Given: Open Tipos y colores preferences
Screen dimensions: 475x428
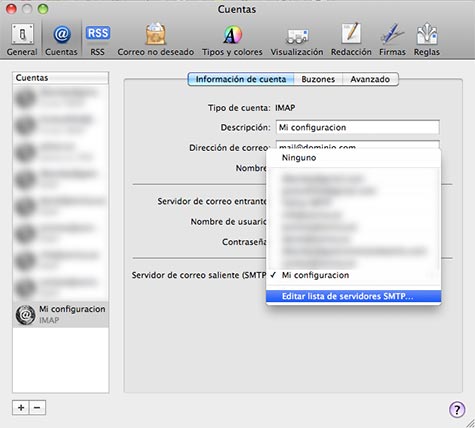Looking at the screenshot, I should click(x=232, y=40).
